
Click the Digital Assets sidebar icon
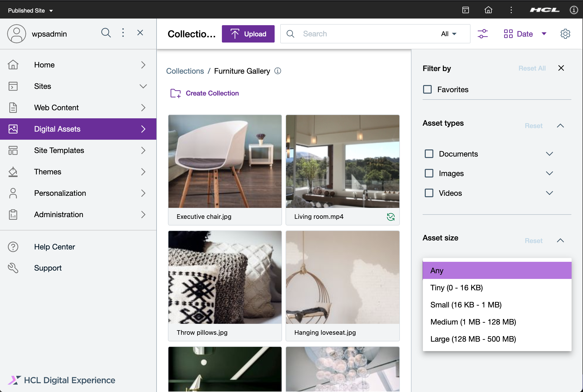point(13,129)
